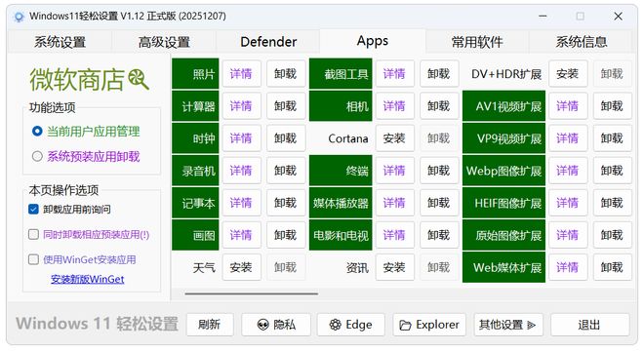Open 详情 for Webp图像扩展
Image resolution: width=644 pixels, height=351 pixels.
(568, 171)
